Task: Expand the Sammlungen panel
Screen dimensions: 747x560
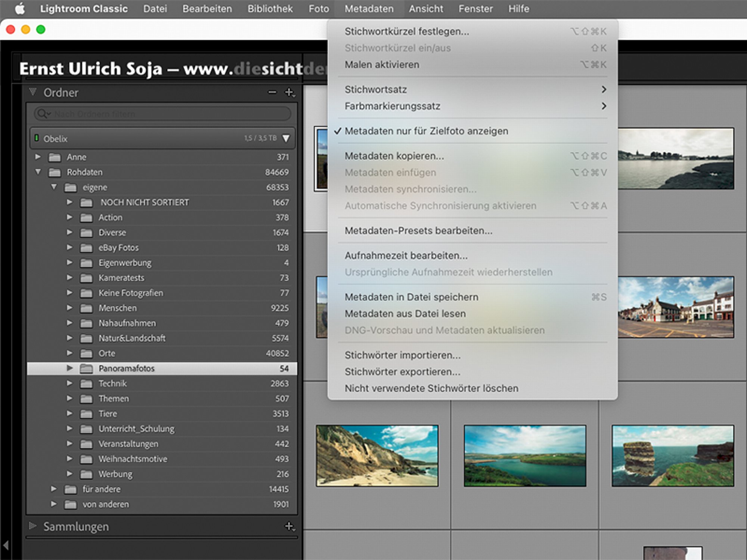Action: (x=33, y=526)
